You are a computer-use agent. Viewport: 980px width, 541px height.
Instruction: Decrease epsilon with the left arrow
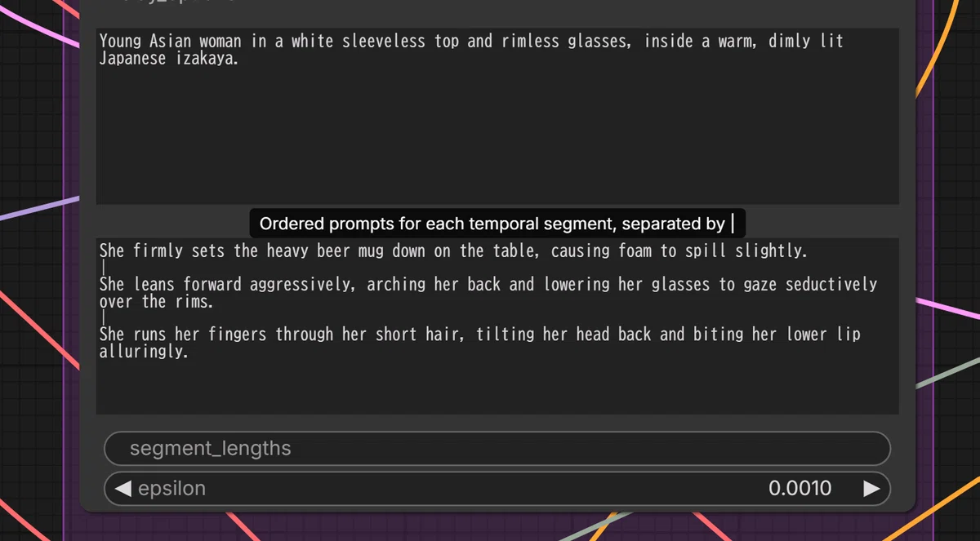click(122, 489)
